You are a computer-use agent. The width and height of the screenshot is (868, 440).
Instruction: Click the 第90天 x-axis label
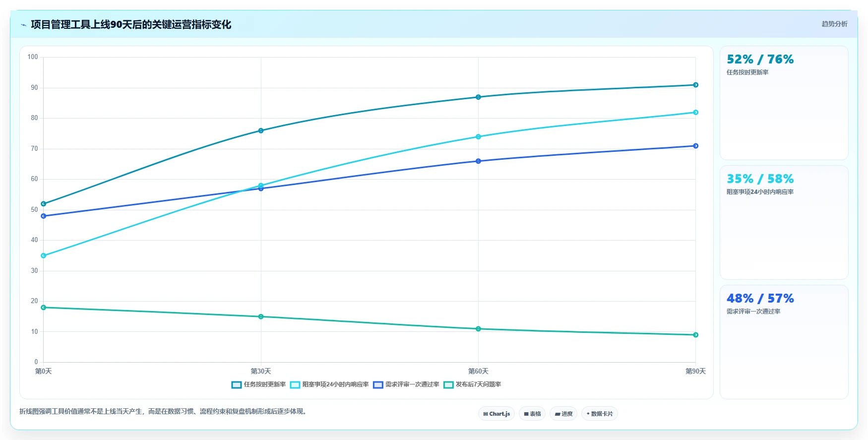tap(695, 371)
